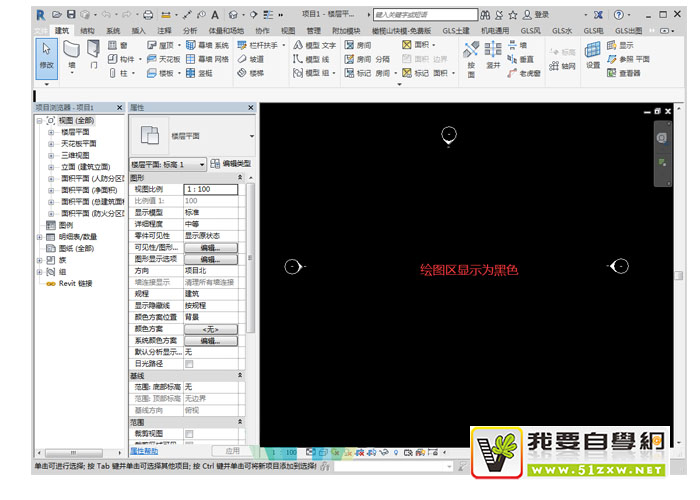This screenshot has height=500, width=700.
Task: Activate the 竖井 (Shaft) opening tool
Action: coord(493,54)
